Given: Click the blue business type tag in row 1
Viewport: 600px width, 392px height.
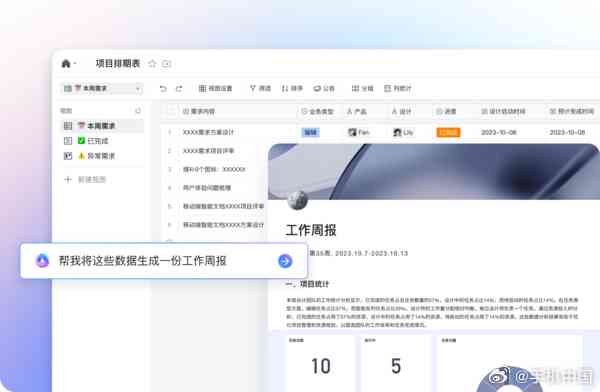Looking at the screenshot, I should [x=310, y=132].
